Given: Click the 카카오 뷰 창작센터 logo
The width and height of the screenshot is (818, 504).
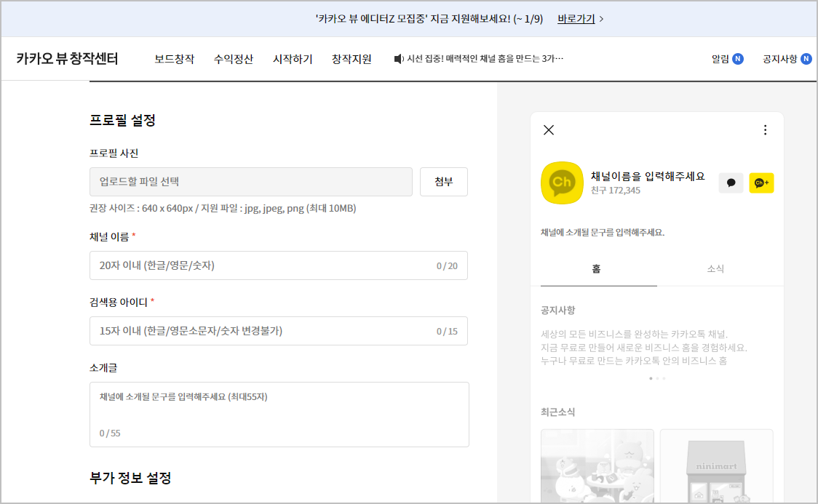Looking at the screenshot, I should coord(67,58).
